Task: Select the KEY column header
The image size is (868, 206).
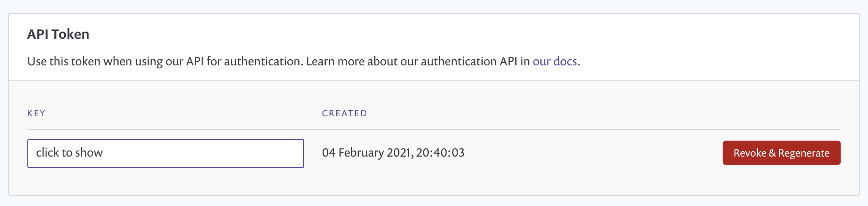Action: pyautogui.click(x=36, y=113)
